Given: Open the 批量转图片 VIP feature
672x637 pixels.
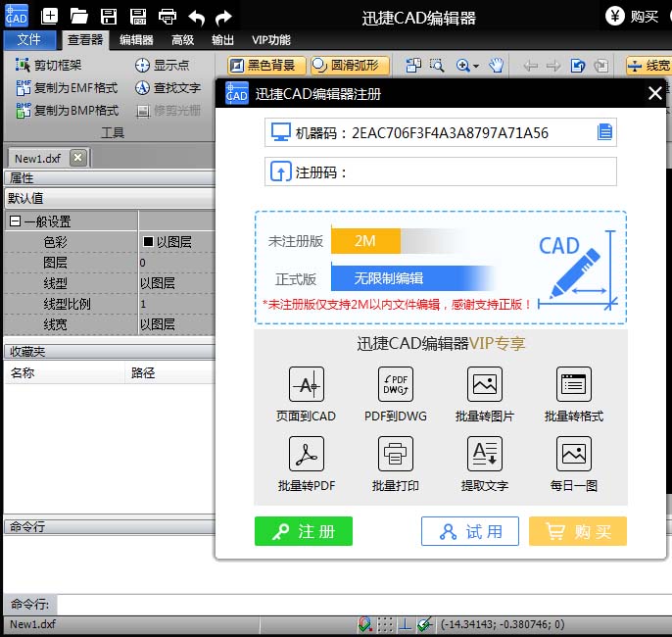Looking at the screenshot, I should pyautogui.click(x=484, y=394).
